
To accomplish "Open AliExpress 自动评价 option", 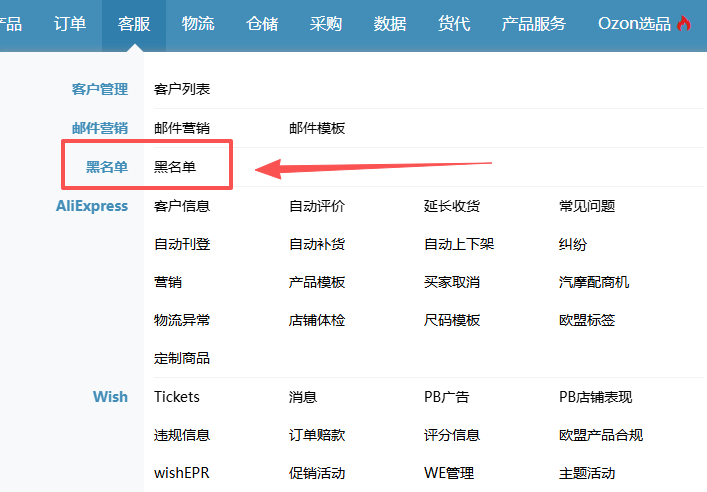I will click(x=317, y=206).
